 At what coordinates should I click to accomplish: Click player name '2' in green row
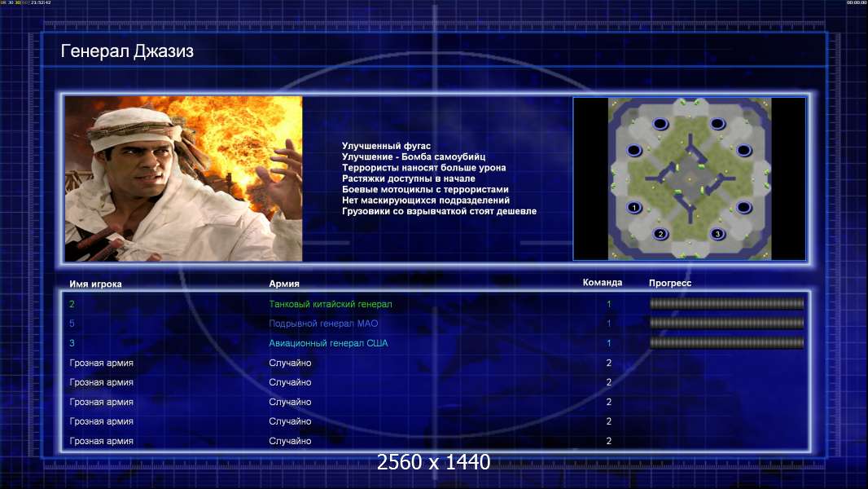(72, 304)
